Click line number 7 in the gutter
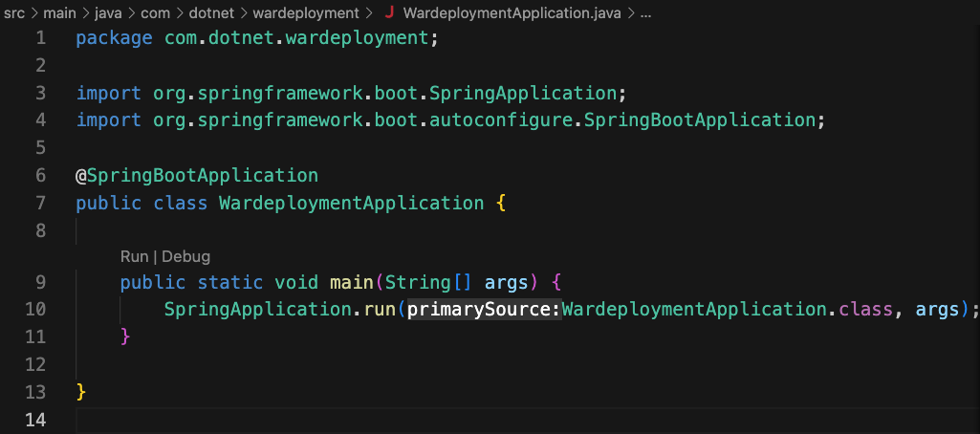Screen dimensions: 980x434 40,203
